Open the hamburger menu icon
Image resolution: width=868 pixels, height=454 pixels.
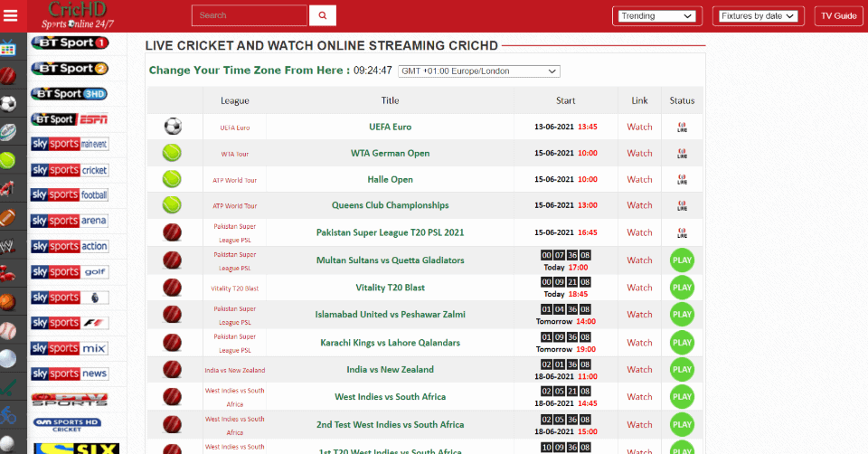tap(11, 15)
